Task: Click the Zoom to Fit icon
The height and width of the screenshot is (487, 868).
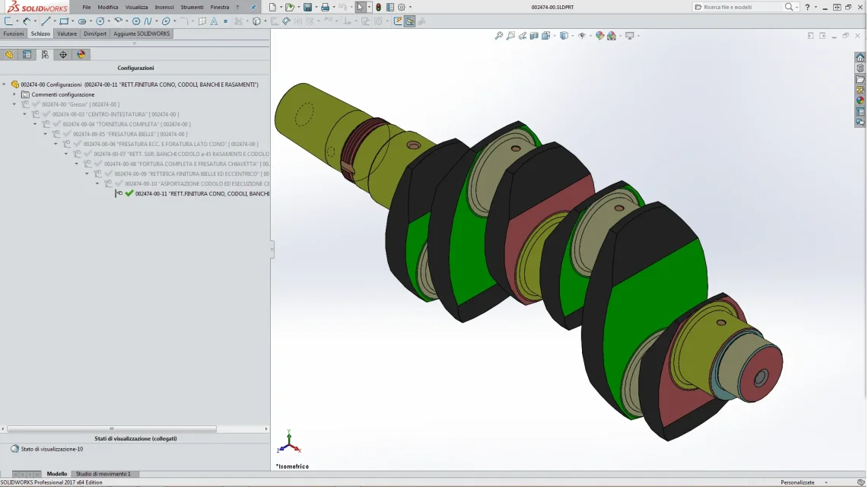Action: [x=499, y=36]
